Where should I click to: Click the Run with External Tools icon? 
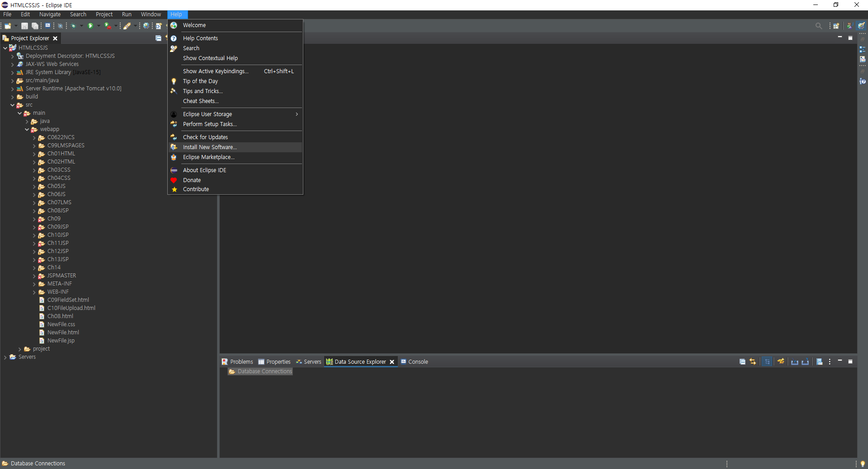coord(108,26)
